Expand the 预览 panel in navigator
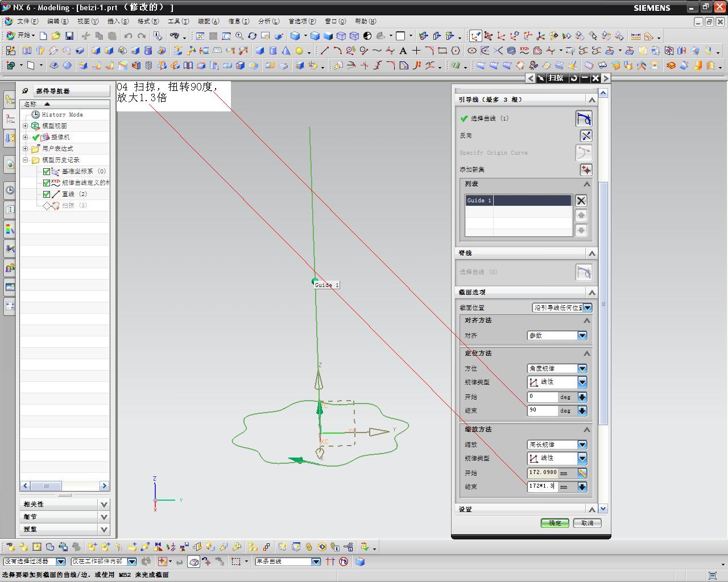 104,529
